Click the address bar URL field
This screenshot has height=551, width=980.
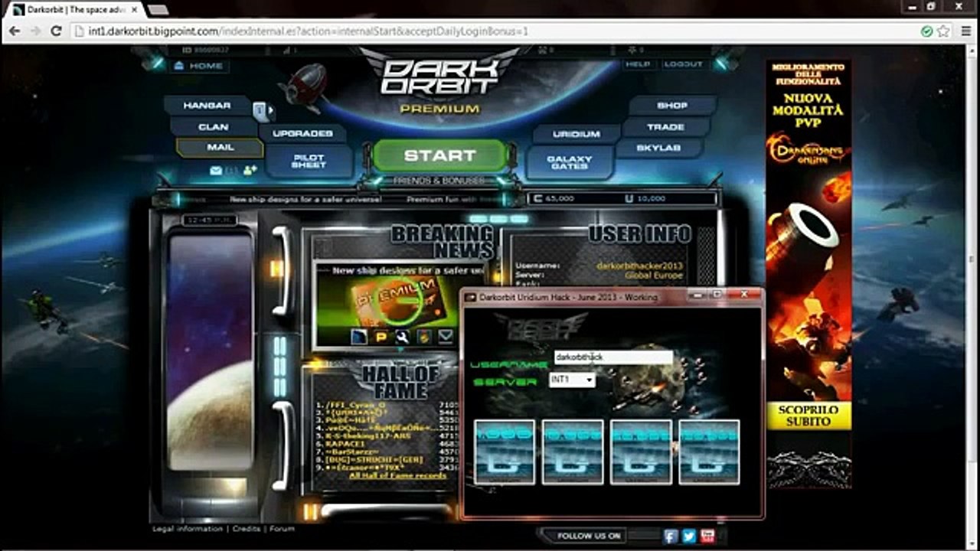pos(490,31)
